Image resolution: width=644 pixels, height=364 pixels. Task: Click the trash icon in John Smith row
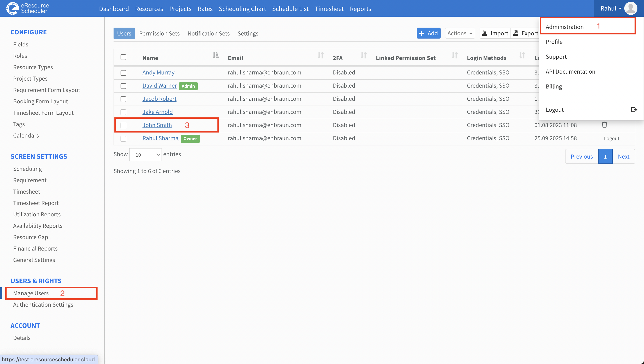[x=604, y=125]
